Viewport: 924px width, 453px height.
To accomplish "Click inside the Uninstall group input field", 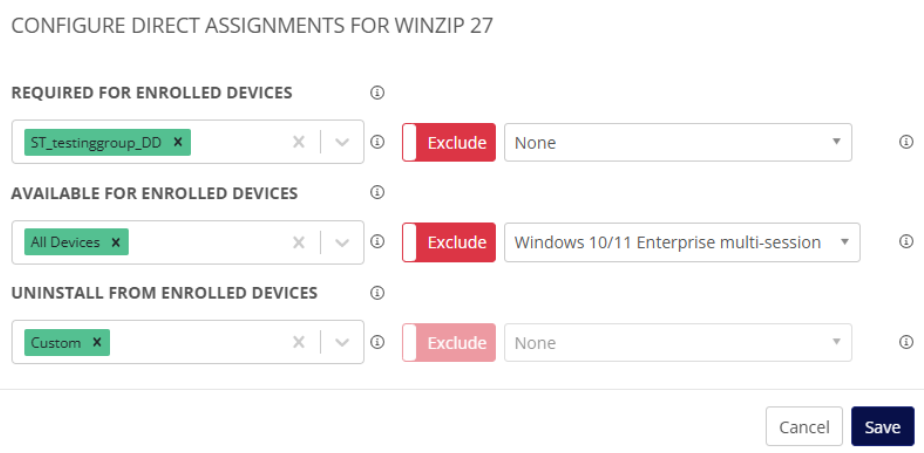I will pyautogui.click(x=195, y=342).
